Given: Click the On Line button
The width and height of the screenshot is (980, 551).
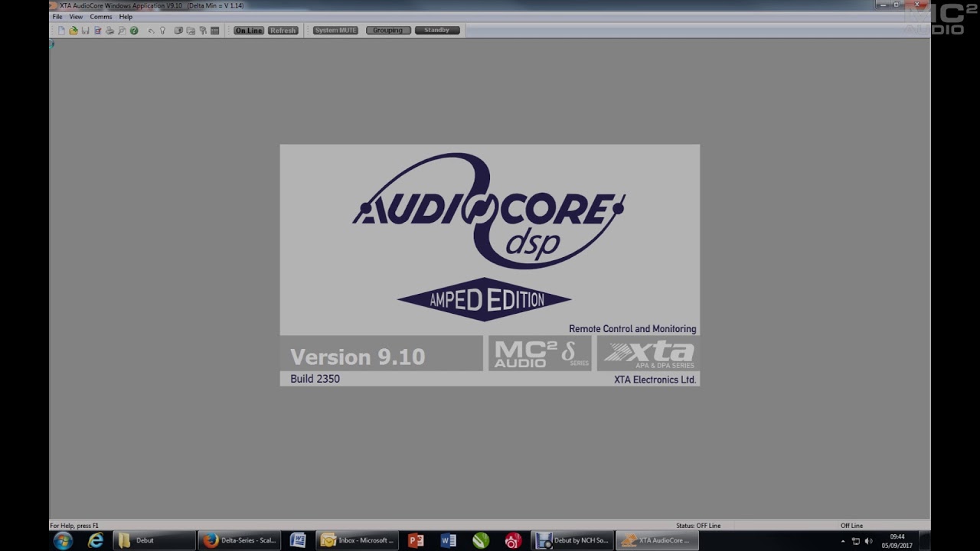Looking at the screenshot, I should 249,31.
